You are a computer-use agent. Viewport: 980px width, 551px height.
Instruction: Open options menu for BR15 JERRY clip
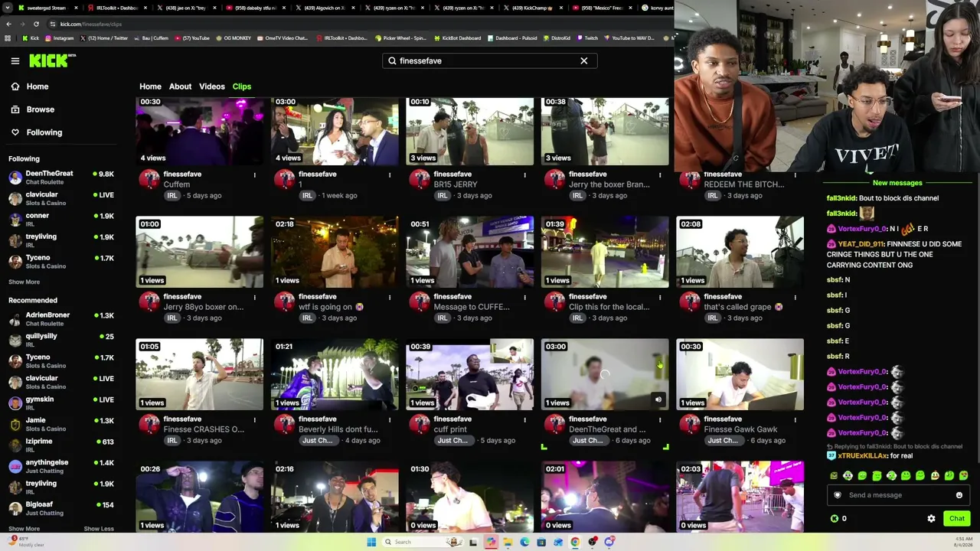524,175
